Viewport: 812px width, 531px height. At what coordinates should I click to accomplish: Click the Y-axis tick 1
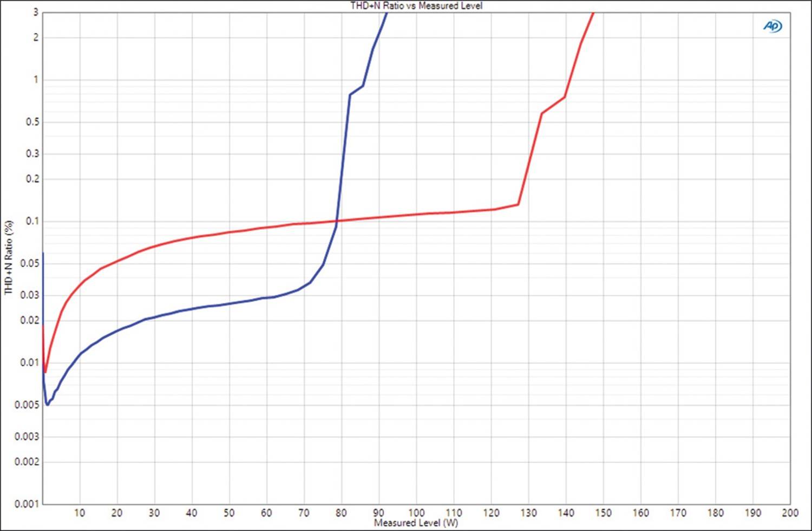coord(36,80)
